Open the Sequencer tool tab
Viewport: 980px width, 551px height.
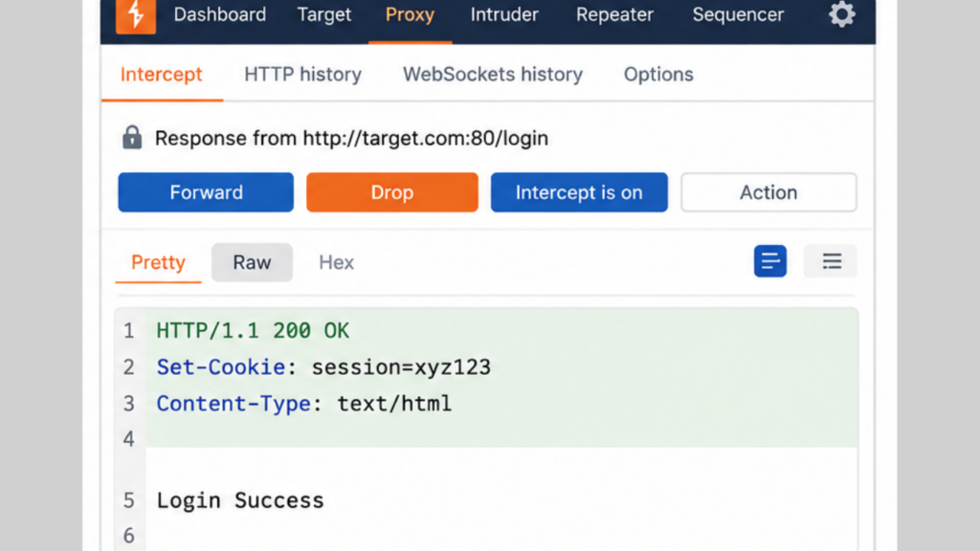tap(738, 14)
